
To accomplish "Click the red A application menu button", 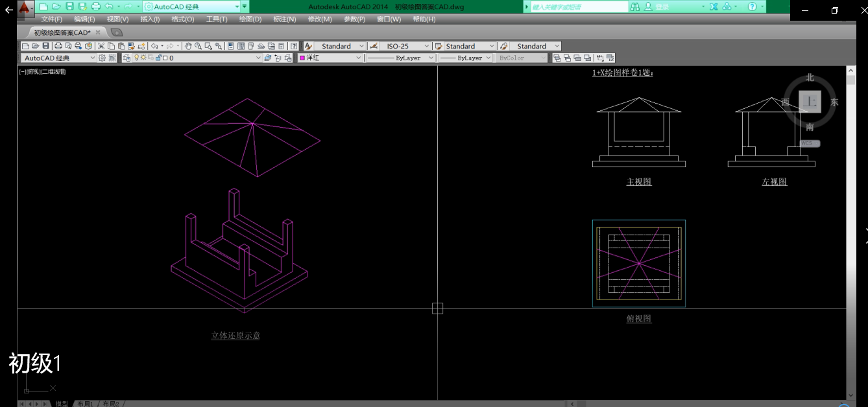I will coord(25,8).
